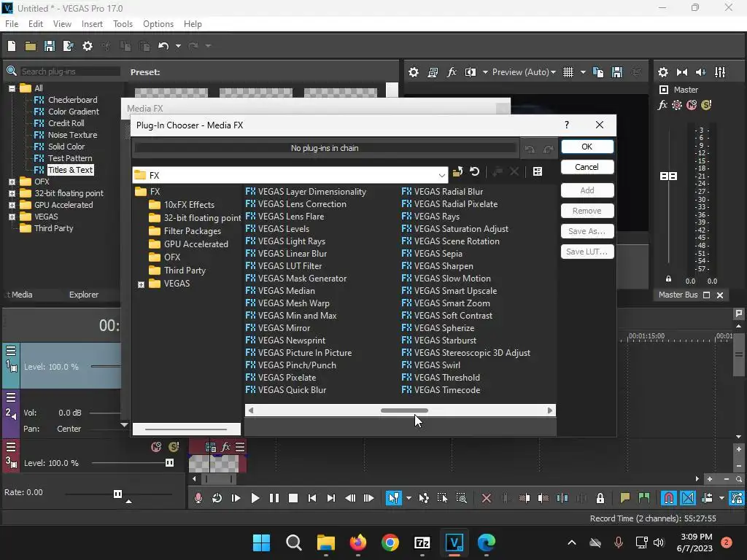
Task: Expand VEGAS folder in Plug-In Chooser tree
Action: [141, 284]
